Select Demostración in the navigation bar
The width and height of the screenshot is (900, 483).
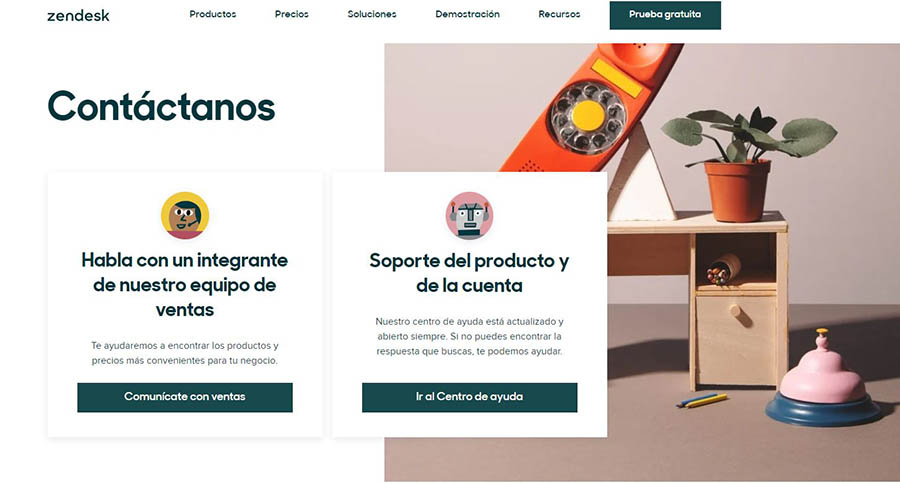tap(467, 14)
